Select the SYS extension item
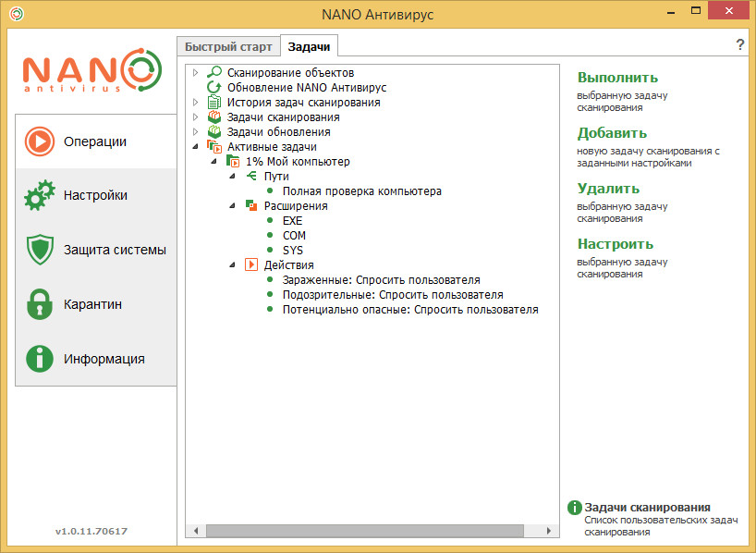Viewport: 756px width, 553px height. (293, 250)
